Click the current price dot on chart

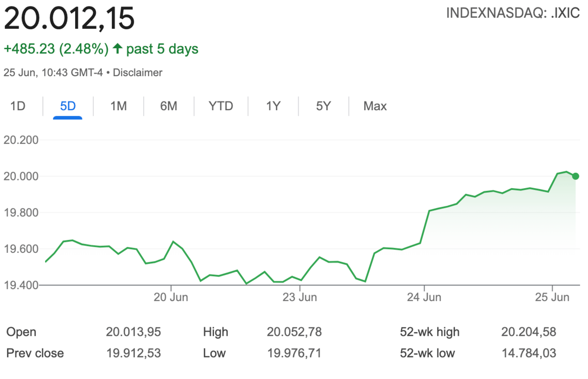click(x=576, y=176)
